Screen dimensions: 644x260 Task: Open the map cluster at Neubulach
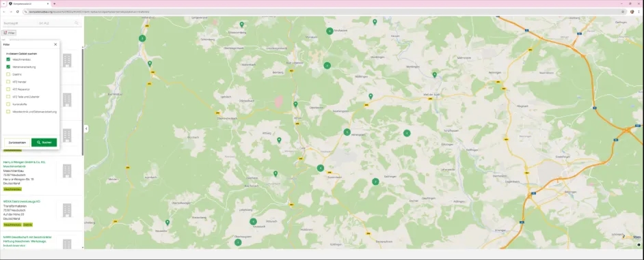click(253, 222)
